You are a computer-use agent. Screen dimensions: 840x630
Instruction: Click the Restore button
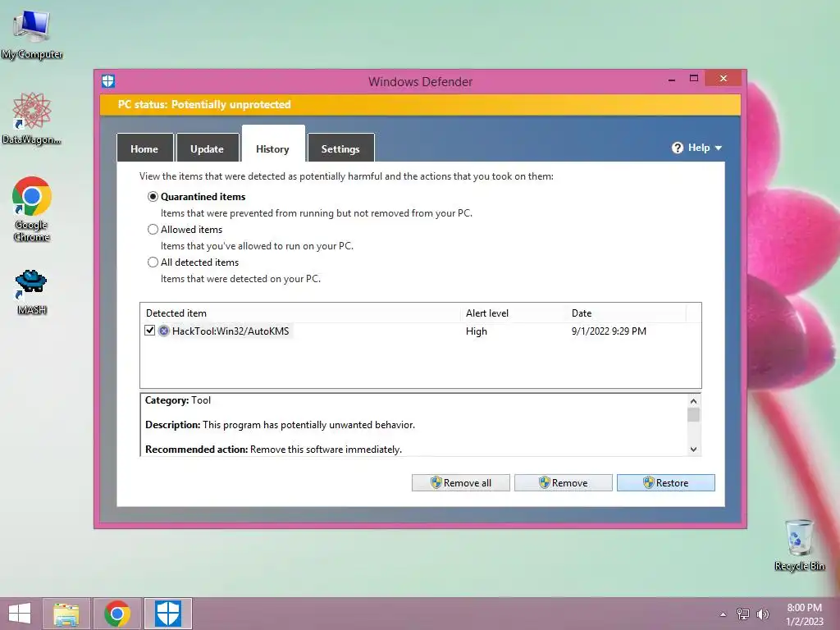coord(666,482)
